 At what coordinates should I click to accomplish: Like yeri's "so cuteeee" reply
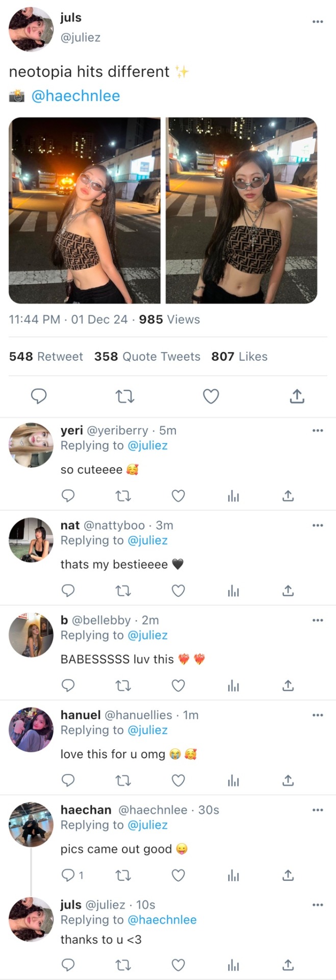tap(178, 496)
